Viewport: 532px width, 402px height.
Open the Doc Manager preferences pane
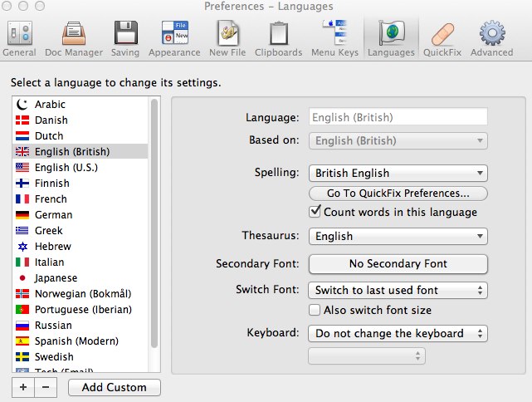tap(74, 38)
